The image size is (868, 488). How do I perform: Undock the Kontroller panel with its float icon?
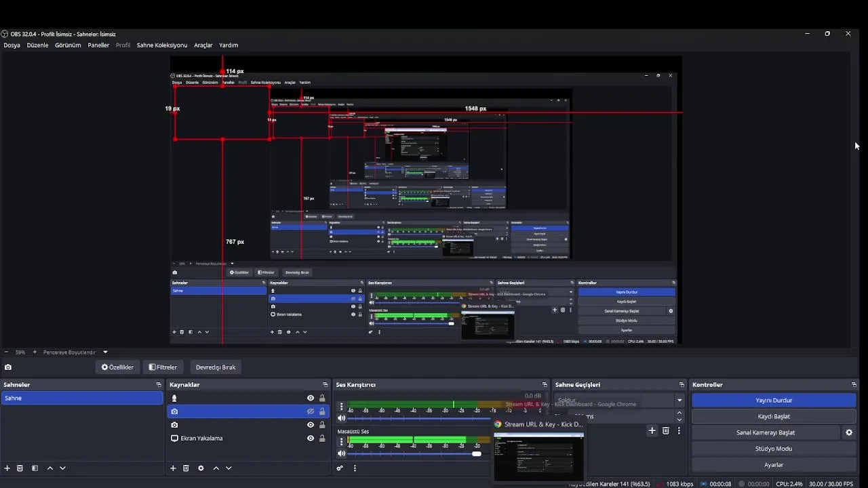(x=854, y=385)
